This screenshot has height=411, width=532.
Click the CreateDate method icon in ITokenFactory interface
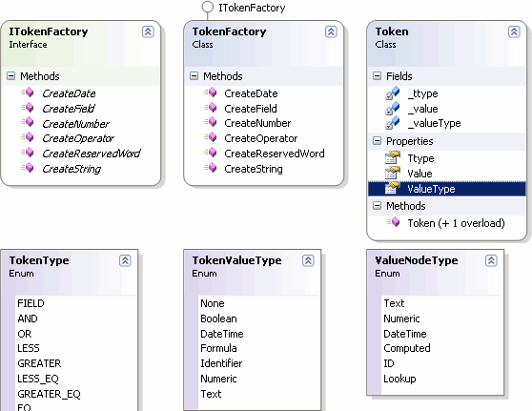pyautogui.click(x=27, y=92)
